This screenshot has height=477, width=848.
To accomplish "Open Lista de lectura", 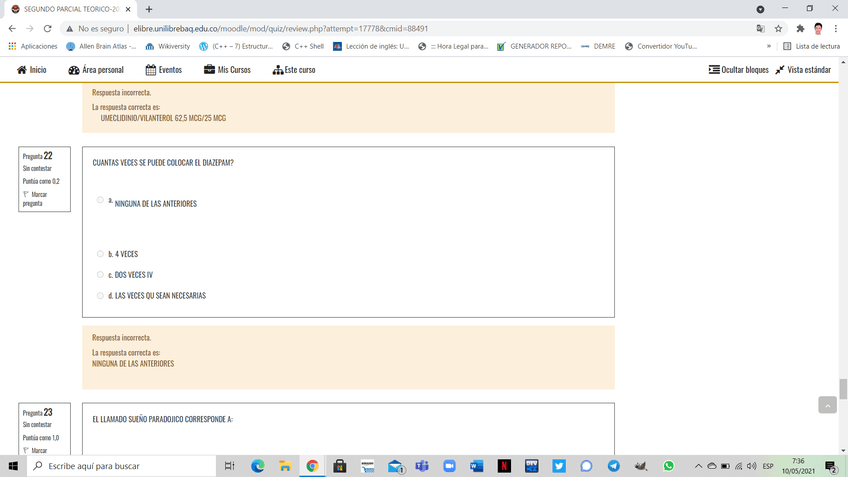I will click(812, 47).
